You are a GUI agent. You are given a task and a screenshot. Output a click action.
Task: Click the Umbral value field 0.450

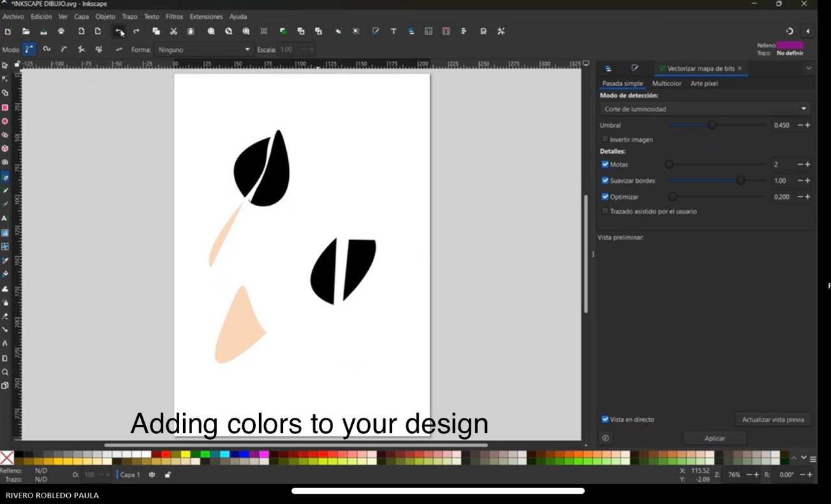[782, 125]
